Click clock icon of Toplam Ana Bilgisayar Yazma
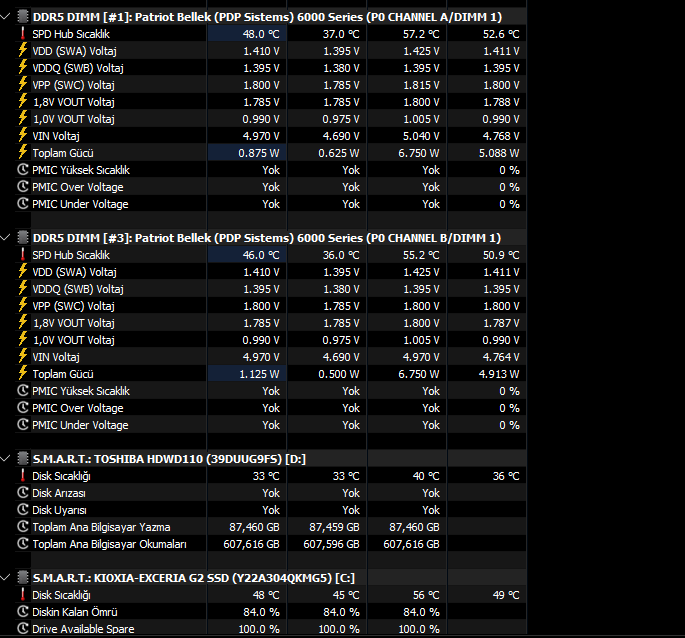Viewport: 685px width, 638px height. tap(23, 527)
